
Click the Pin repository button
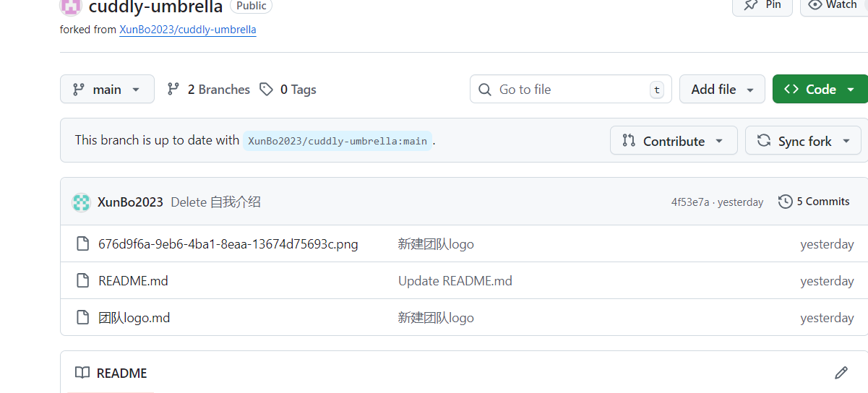point(762,6)
